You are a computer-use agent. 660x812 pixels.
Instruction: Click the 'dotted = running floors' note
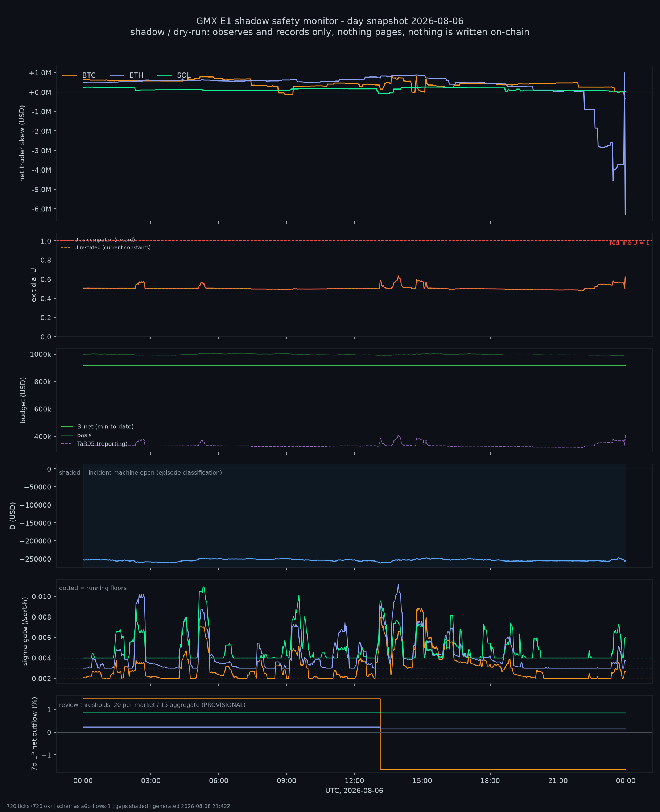tap(93, 588)
